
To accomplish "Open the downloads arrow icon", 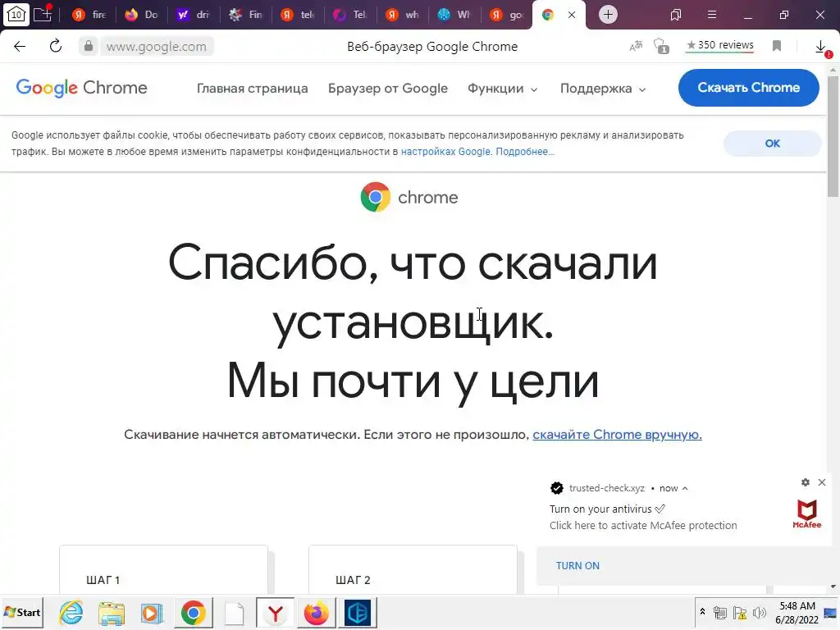I will tap(820, 47).
